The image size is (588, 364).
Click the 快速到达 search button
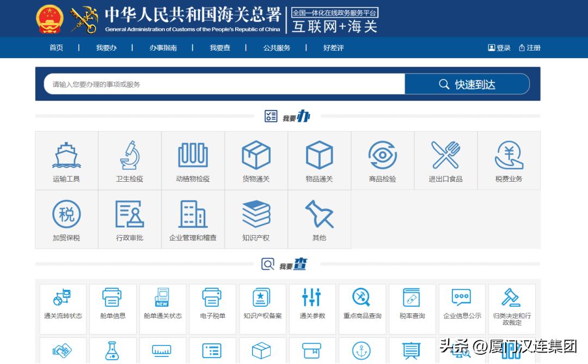467,84
